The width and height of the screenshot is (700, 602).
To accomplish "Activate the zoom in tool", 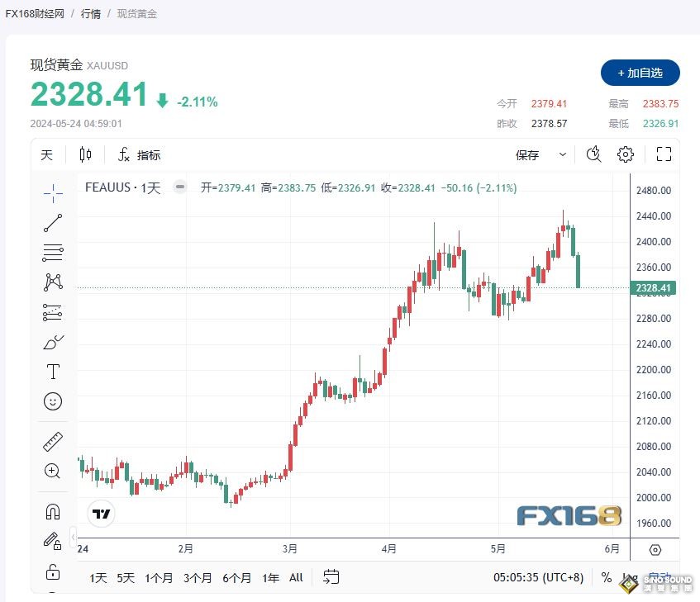I will click(x=53, y=471).
